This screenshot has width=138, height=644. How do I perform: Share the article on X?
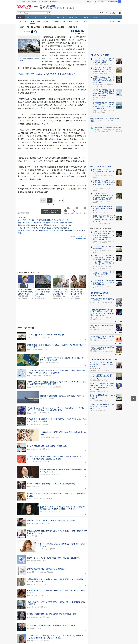(32, 32)
